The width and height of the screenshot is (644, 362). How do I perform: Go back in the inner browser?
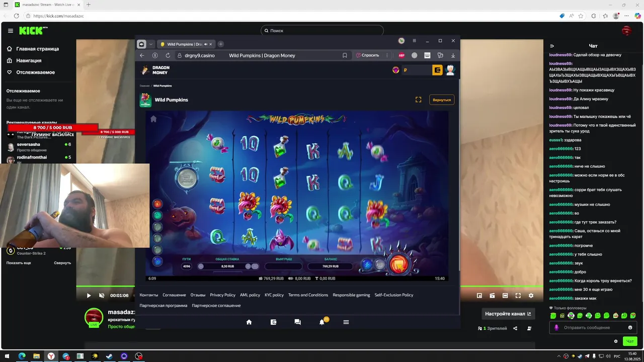142,55
